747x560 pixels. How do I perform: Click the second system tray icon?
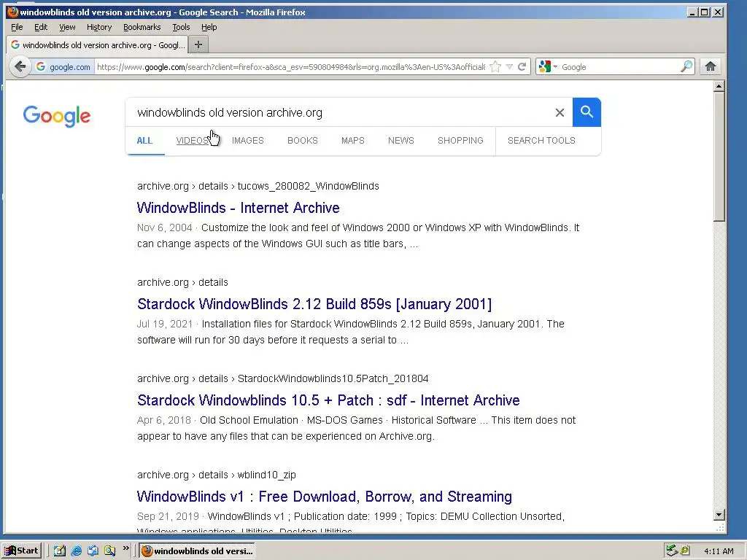[x=685, y=551]
